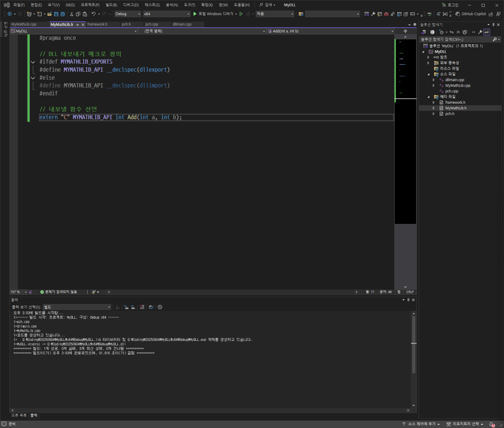Click the Output panel vertical scrollbar

(x=413, y=343)
